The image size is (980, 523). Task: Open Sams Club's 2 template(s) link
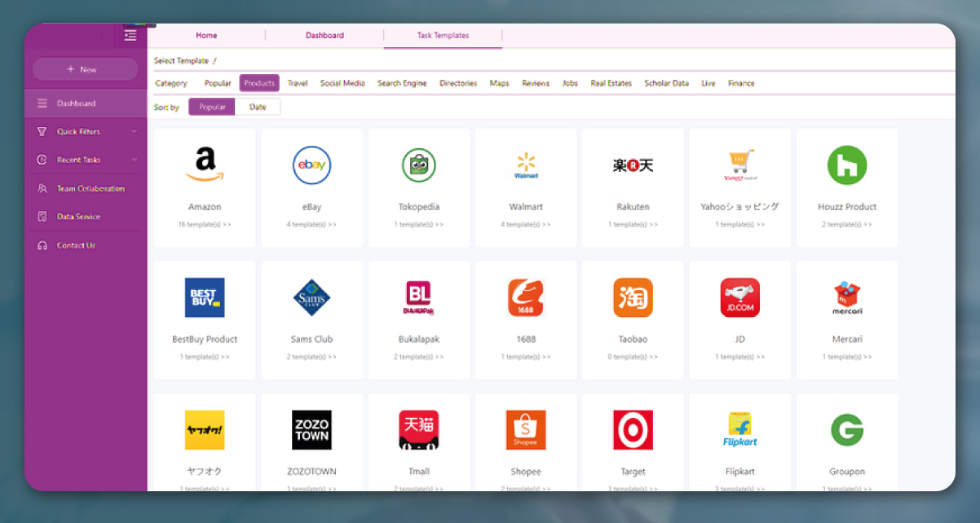tap(311, 357)
